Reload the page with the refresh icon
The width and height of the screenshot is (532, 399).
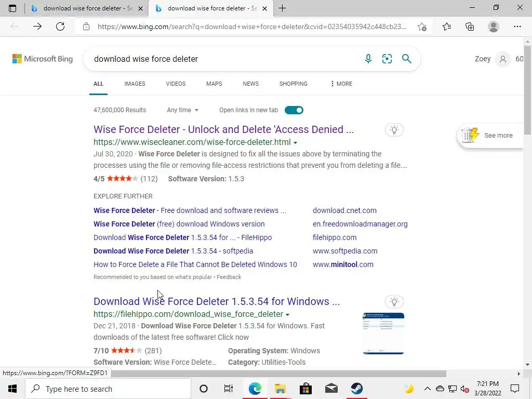pos(60,26)
